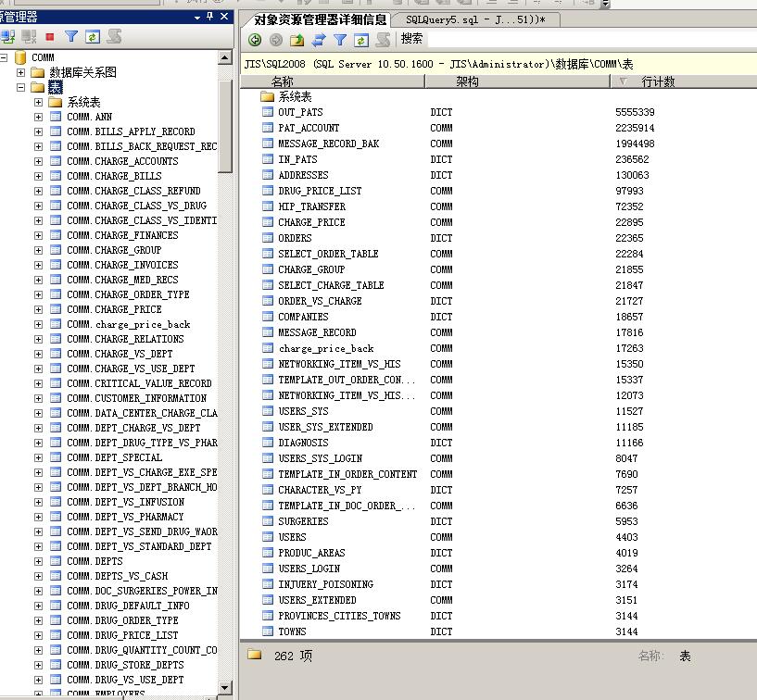Select the DIAGNOSIS table row

[x=303, y=443]
